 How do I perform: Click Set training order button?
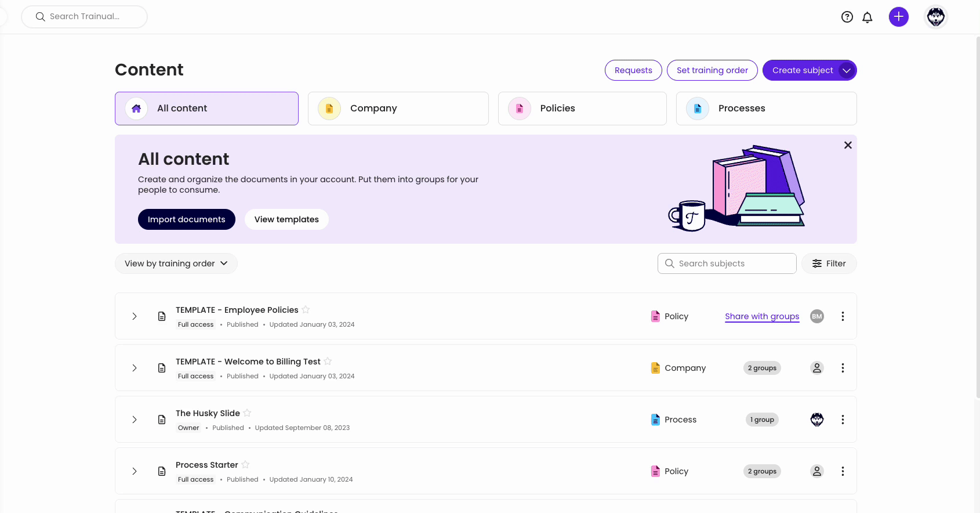coord(712,70)
